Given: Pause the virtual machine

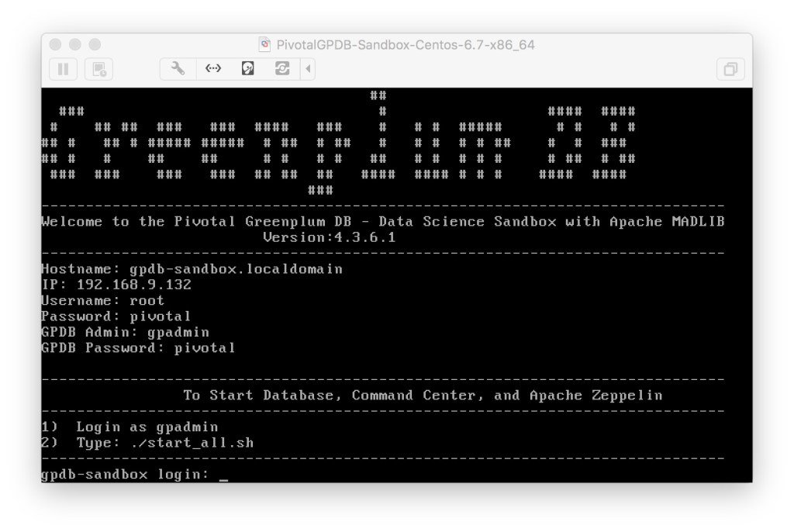Looking at the screenshot, I should (64, 69).
